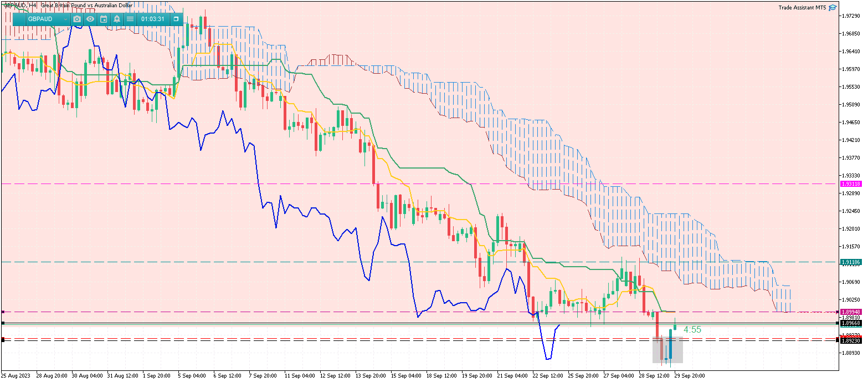
Task: Click the 1.89948 magenta price label
Action: pos(850,312)
